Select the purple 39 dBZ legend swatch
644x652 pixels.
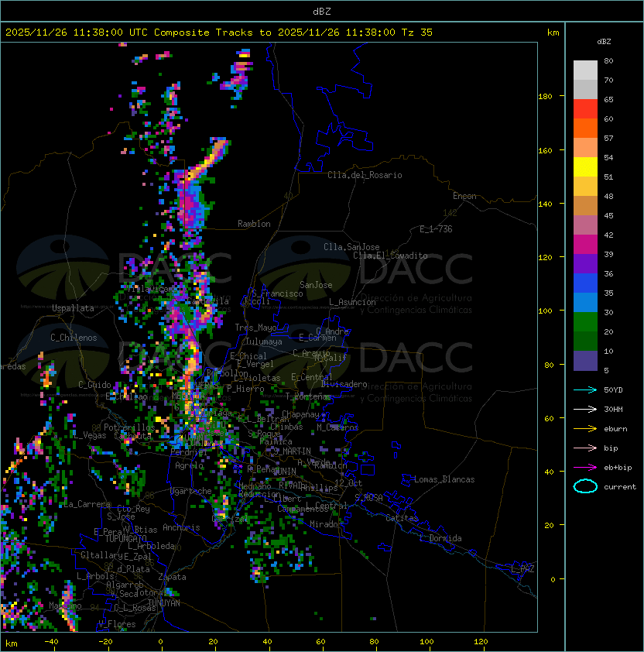click(x=585, y=263)
